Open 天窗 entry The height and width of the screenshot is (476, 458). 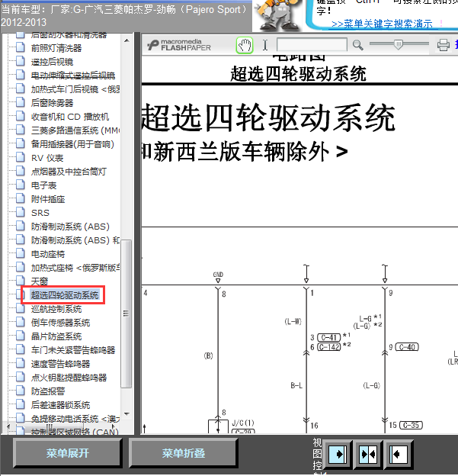click(40, 281)
